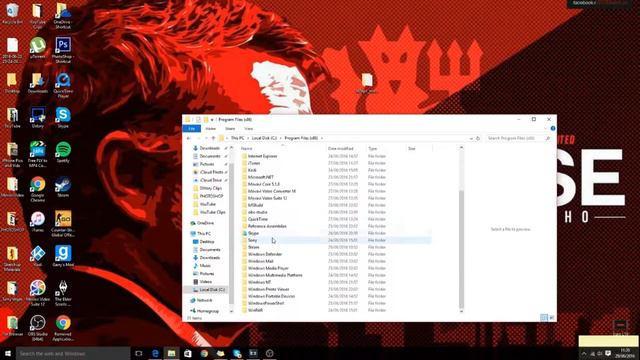Screen dimensions: 640x360
Task: Click the up-one-level arrow in Explorer
Action: coord(213,138)
